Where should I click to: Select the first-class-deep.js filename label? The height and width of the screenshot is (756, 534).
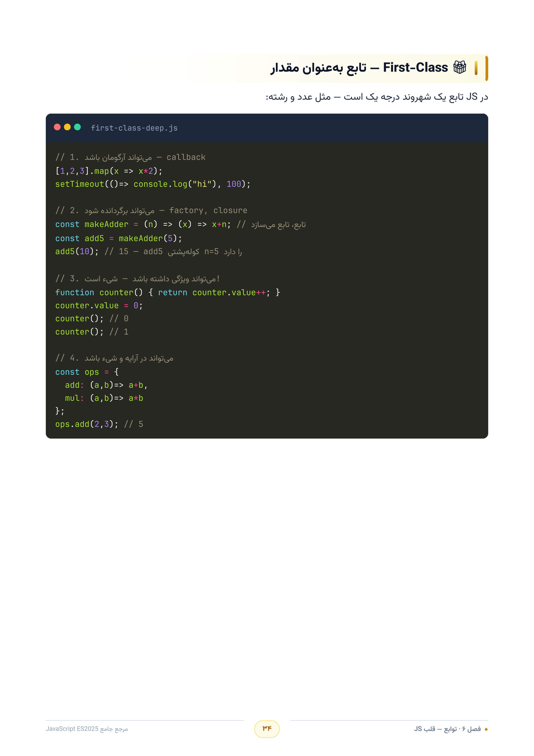coord(134,128)
